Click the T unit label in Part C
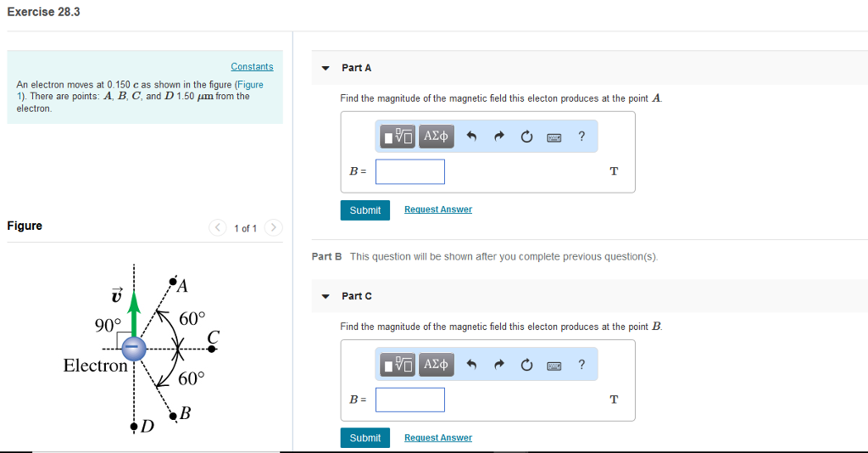The width and height of the screenshot is (868, 453). coord(614,400)
